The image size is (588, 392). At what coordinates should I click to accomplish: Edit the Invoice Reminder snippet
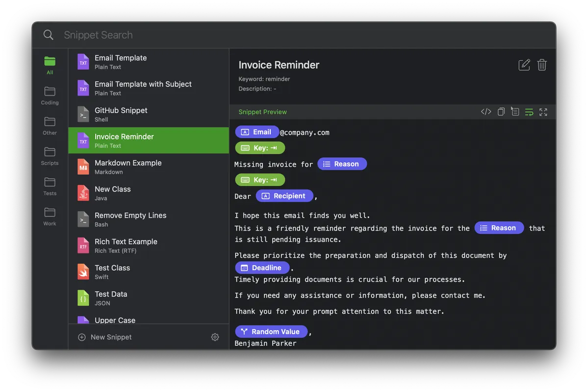click(x=524, y=65)
